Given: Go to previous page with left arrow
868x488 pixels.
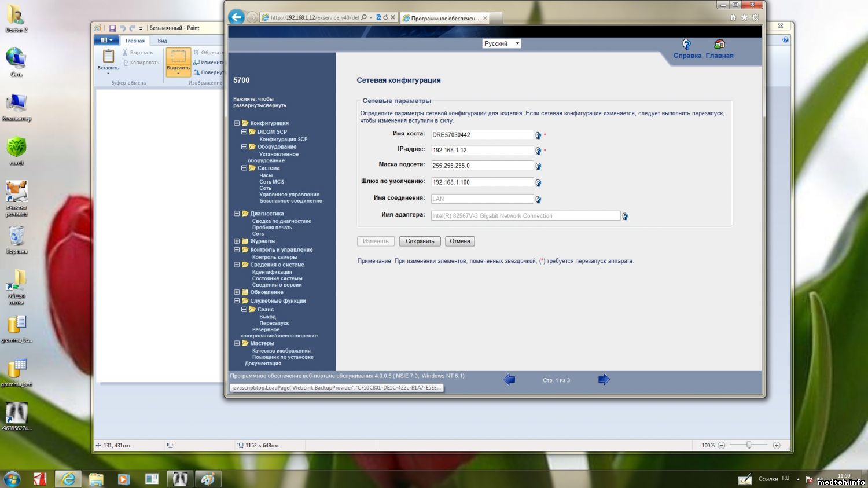Looking at the screenshot, I should point(509,380).
